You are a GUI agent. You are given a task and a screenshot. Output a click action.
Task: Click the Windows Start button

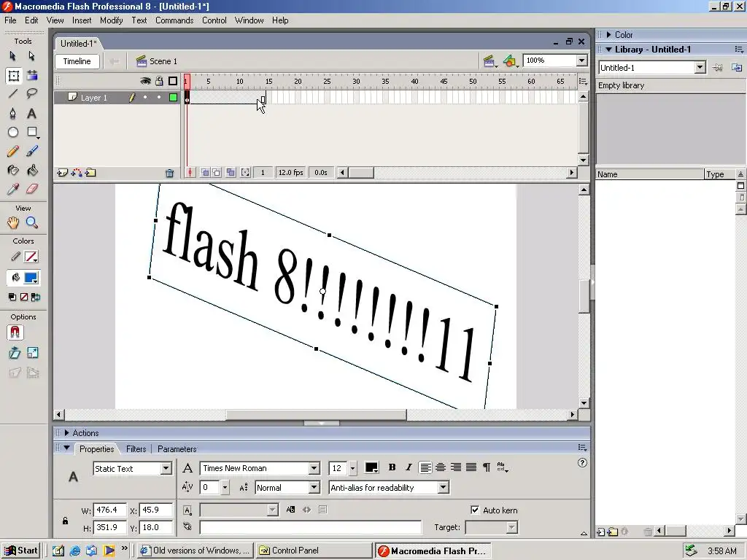click(20, 551)
